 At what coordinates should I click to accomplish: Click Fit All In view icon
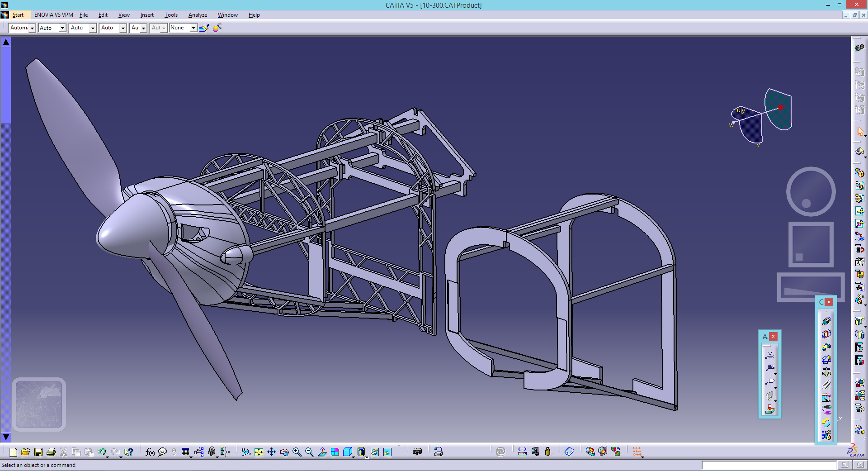click(259, 452)
